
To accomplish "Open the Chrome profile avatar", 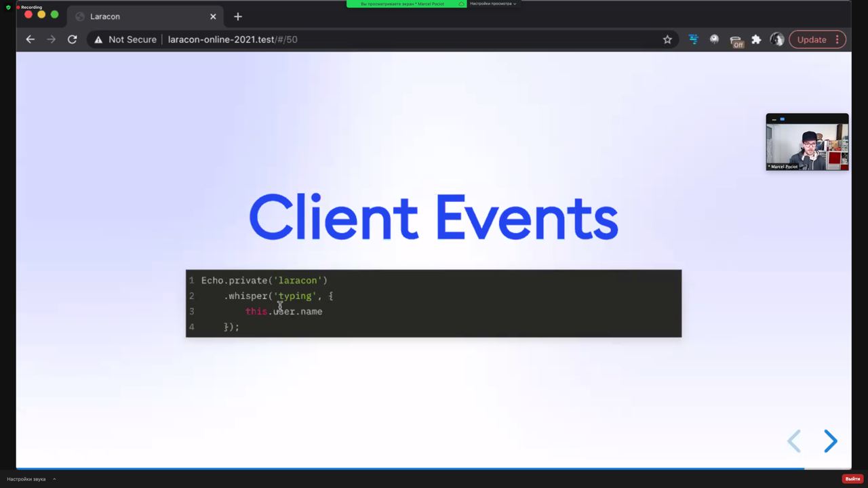I will pyautogui.click(x=777, y=39).
